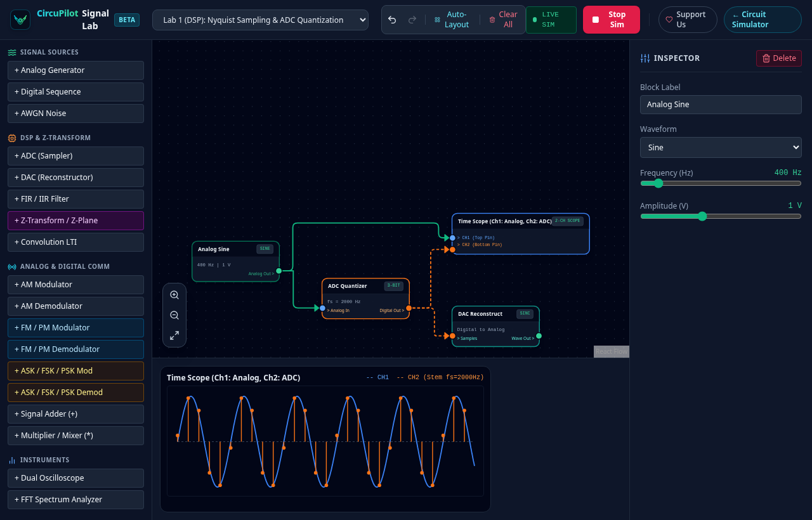Add an ADC (Sampler) block
The height and width of the screenshot is (520, 812).
tap(75, 156)
